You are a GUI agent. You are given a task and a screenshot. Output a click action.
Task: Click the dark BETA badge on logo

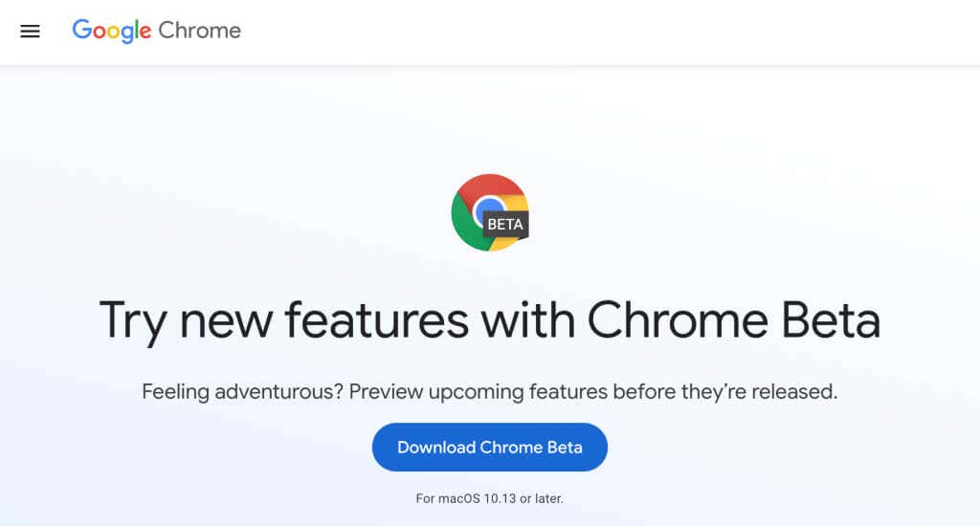(505, 225)
